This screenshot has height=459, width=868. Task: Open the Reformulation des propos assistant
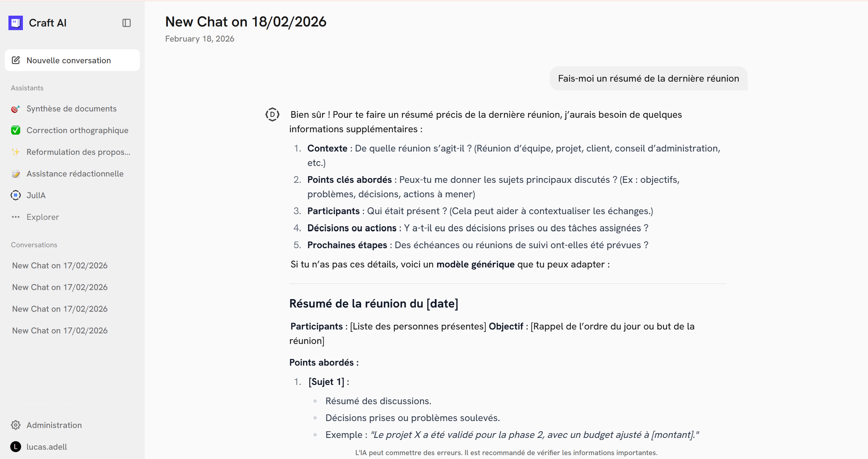click(x=78, y=152)
